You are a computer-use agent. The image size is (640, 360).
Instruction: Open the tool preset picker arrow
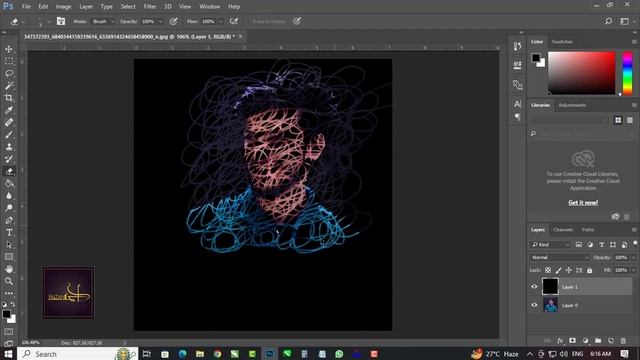pyautogui.click(x=24, y=21)
